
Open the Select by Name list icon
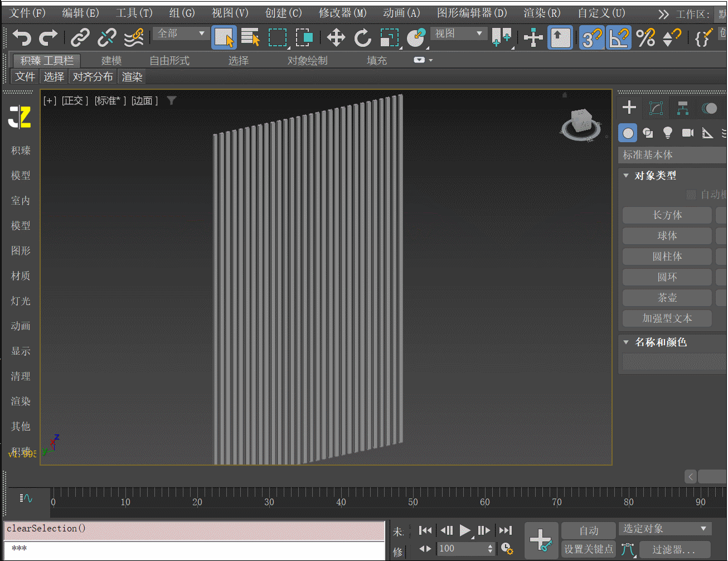click(x=250, y=38)
